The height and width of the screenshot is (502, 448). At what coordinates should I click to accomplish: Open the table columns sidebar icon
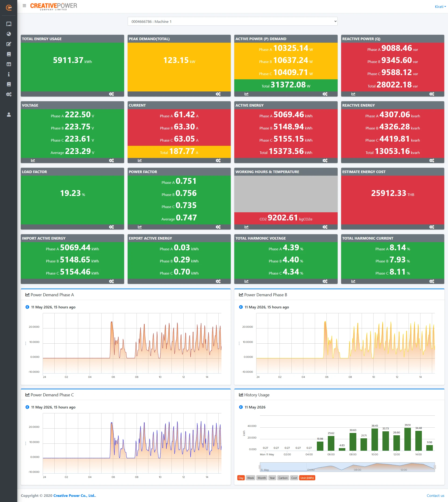click(9, 64)
